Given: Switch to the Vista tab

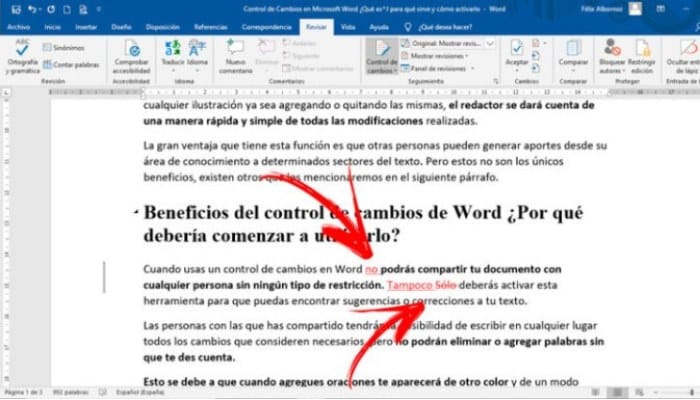Looking at the screenshot, I should tap(348, 27).
